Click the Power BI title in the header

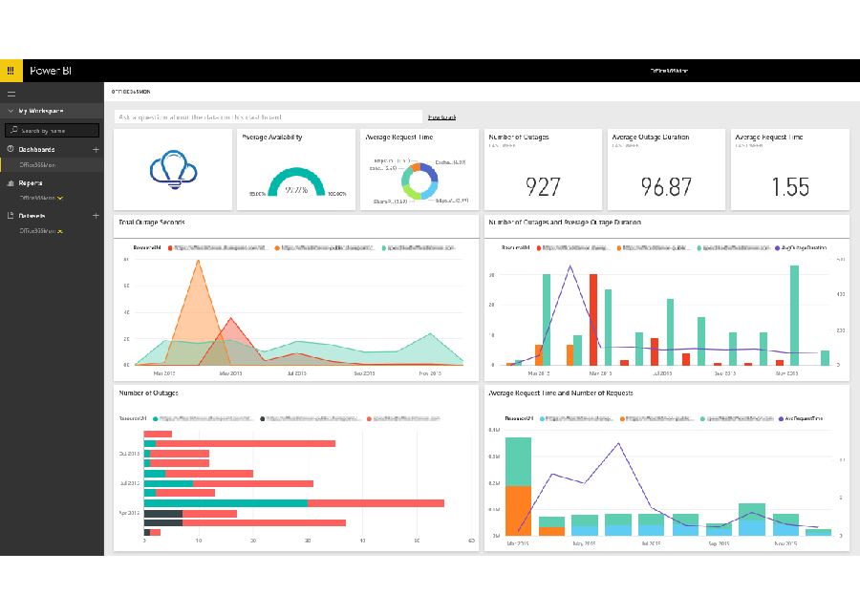click(x=51, y=71)
